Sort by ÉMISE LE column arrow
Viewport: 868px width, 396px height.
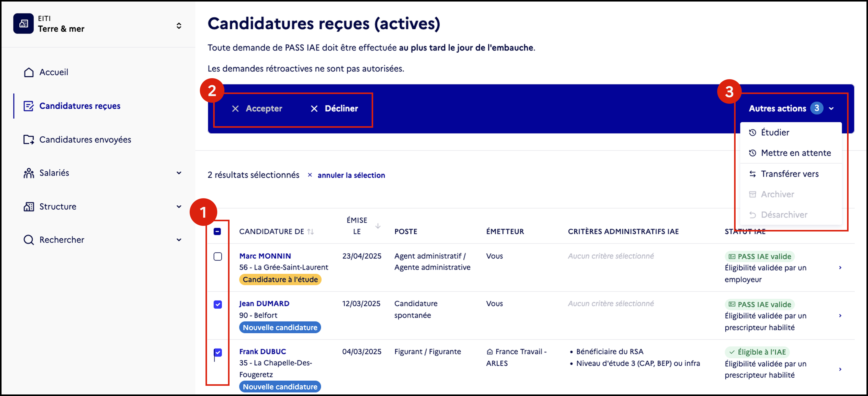pos(378,226)
